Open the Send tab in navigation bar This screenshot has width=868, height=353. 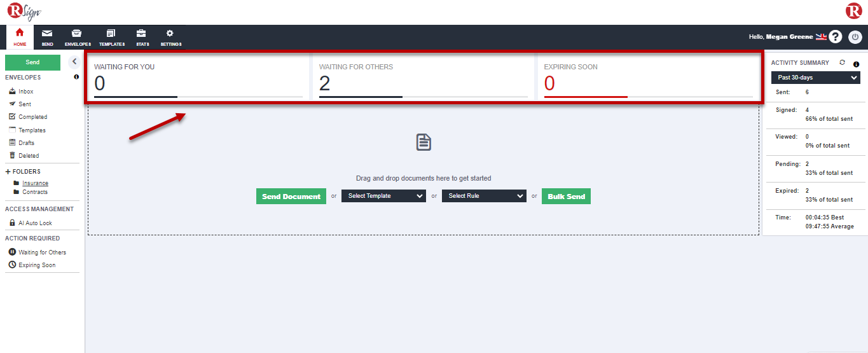click(47, 37)
